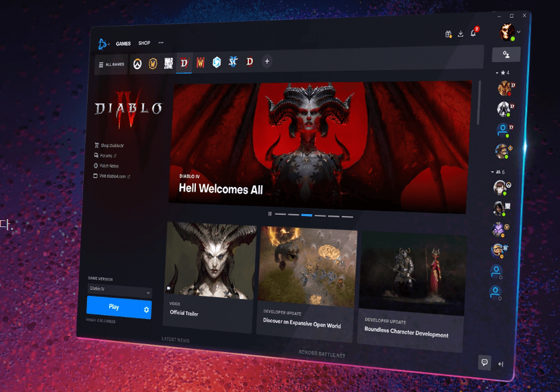
Task: Select fourth favorite friend avatar
Action: pyautogui.click(x=503, y=151)
